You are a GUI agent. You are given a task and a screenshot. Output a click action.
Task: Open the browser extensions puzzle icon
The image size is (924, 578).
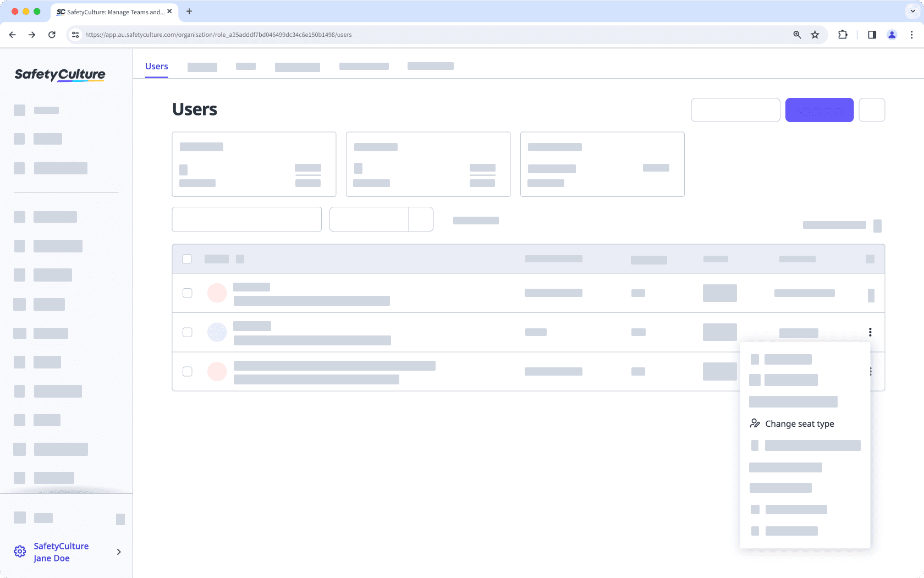pos(842,34)
